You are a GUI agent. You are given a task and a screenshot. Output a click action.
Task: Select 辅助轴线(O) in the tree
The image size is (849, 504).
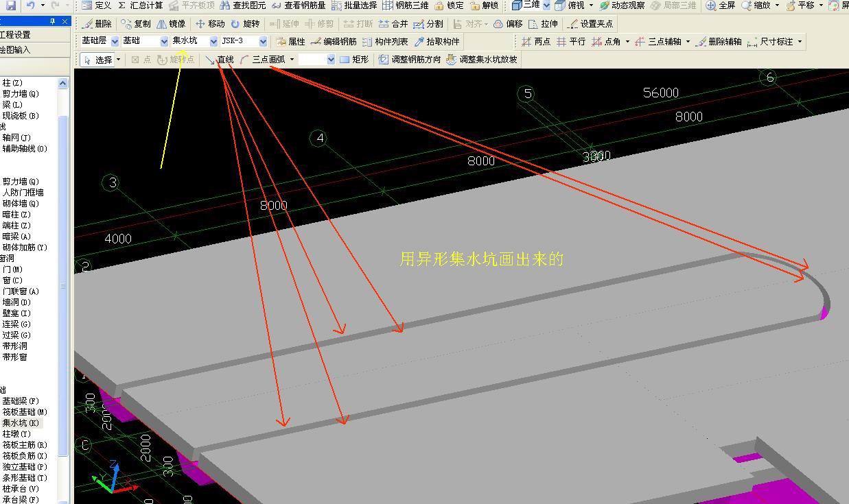25,149
